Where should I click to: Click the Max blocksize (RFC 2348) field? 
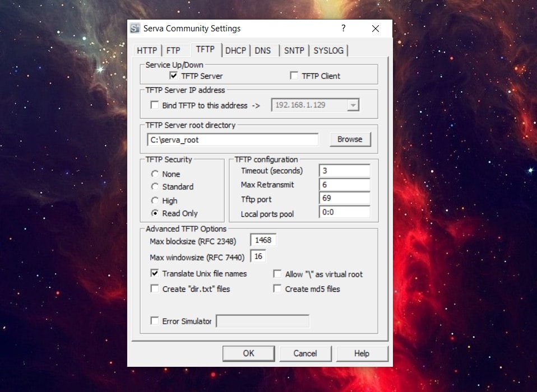point(263,240)
